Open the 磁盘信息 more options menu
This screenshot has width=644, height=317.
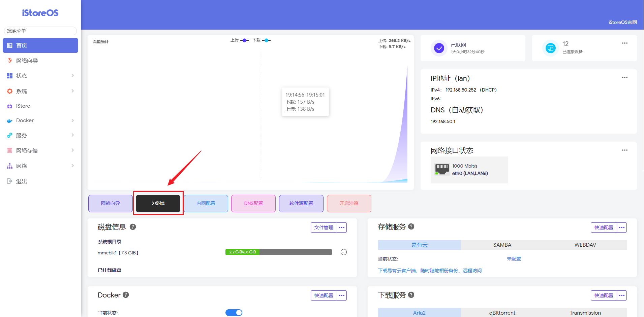pyautogui.click(x=342, y=227)
